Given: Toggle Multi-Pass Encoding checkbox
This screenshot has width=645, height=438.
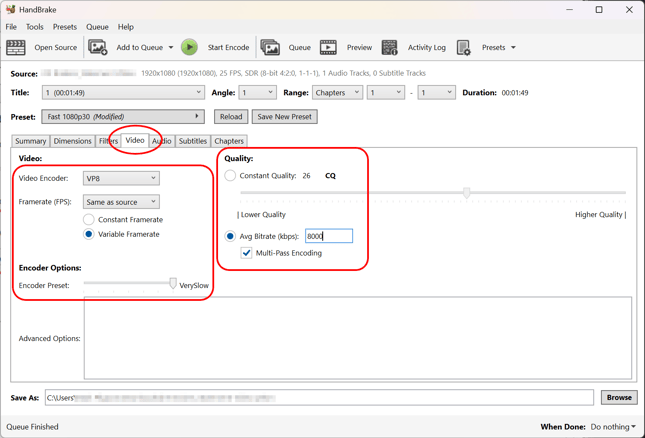Looking at the screenshot, I should tap(246, 253).
